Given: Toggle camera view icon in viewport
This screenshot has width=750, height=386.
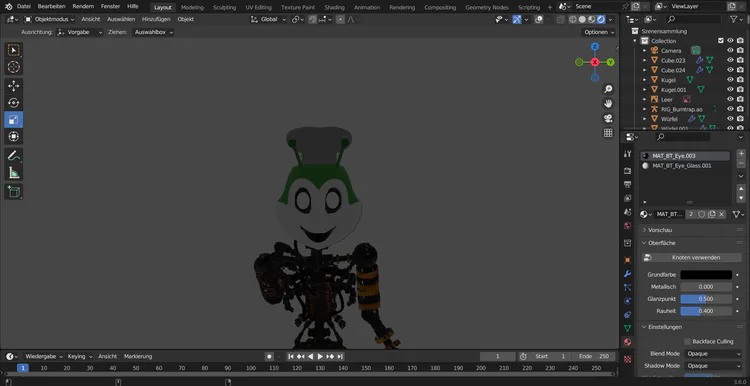Looking at the screenshot, I should (608, 118).
